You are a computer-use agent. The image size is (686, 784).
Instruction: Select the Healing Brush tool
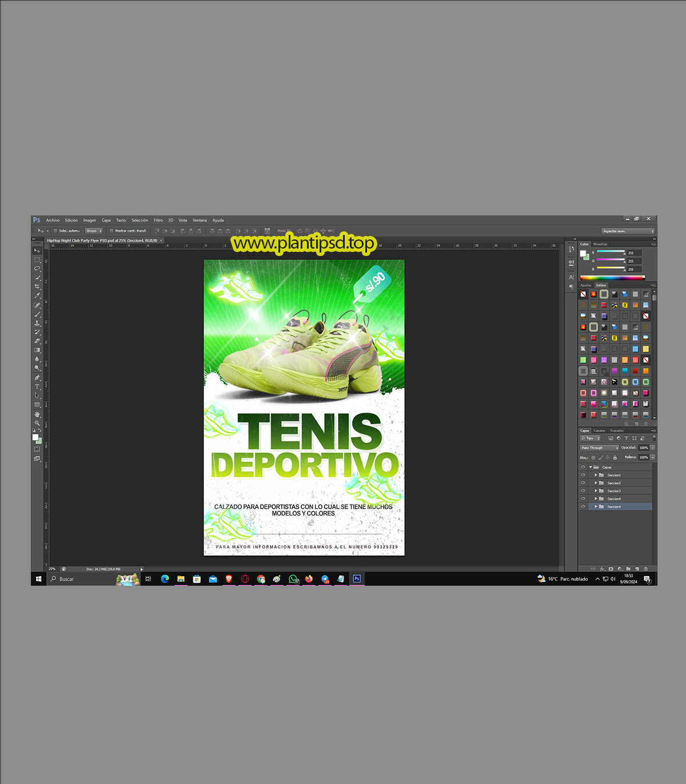[x=37, y=305]
